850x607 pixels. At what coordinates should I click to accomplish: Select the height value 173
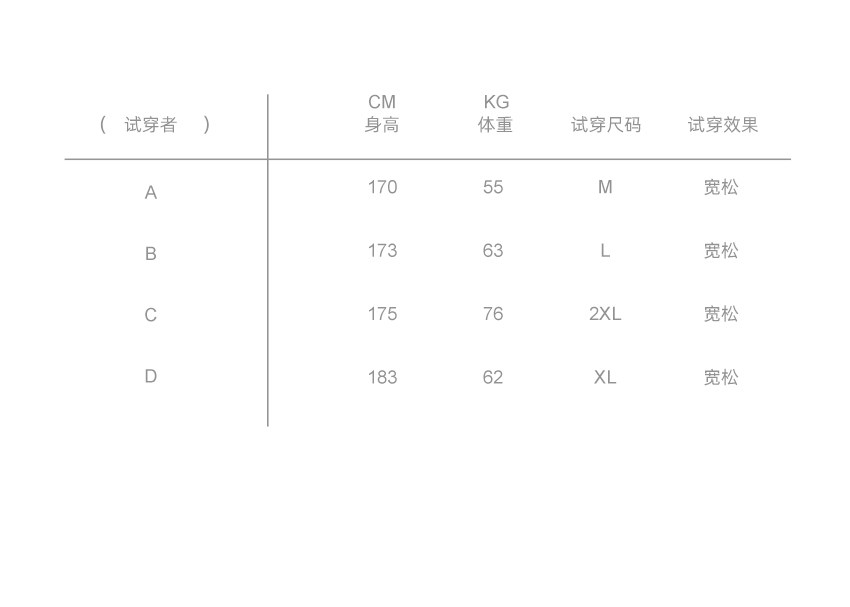(x=382, y=251)
